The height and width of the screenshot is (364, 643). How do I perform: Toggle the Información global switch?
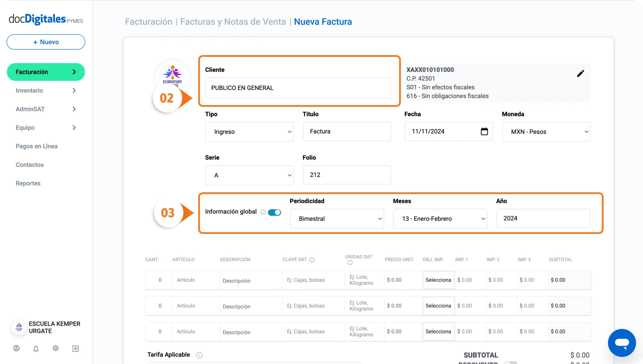click(x=274, y=212)
